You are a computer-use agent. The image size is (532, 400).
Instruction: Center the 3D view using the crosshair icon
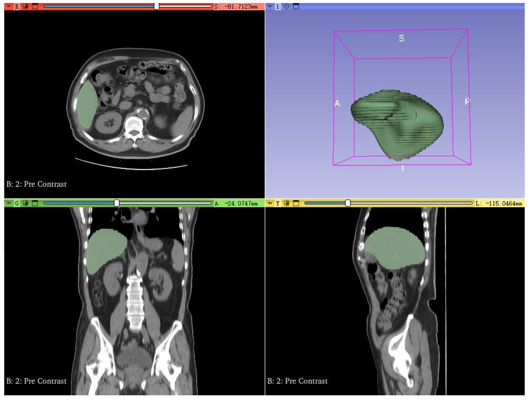coord(286,6)
